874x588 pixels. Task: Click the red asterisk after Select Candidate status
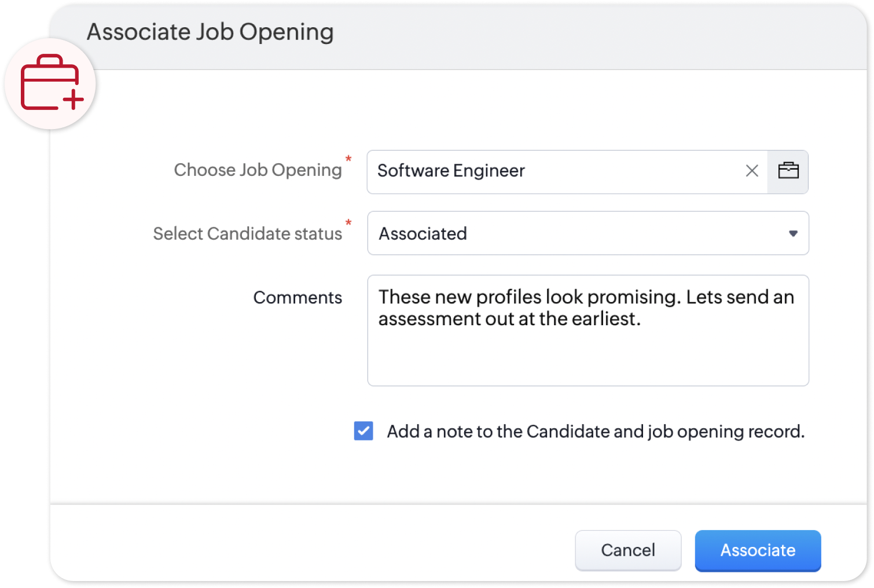(x=348, y=223)
